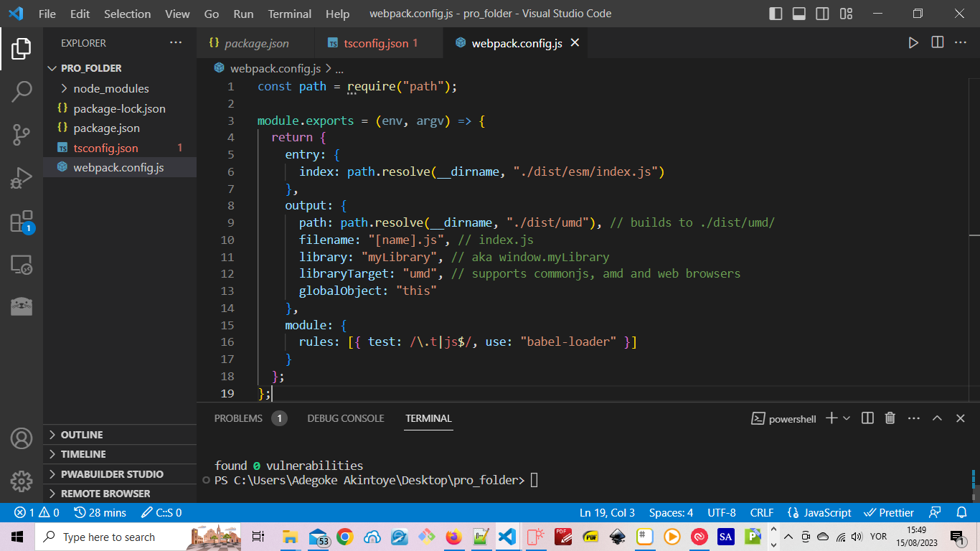Open the Search view in activity bar
980x551 pixels.
pyautogui.click(x=22, y=91)
